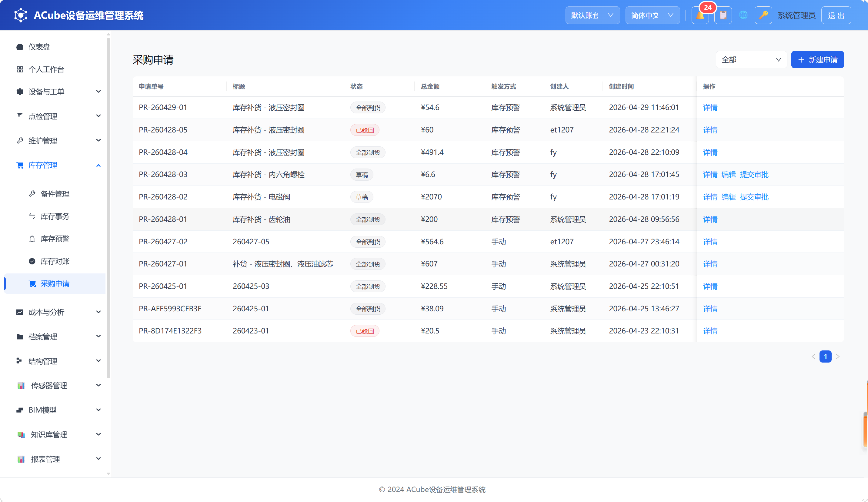Expand the BIM模型 menu chevron
The image size is (868, 502).
pos(98,410)
